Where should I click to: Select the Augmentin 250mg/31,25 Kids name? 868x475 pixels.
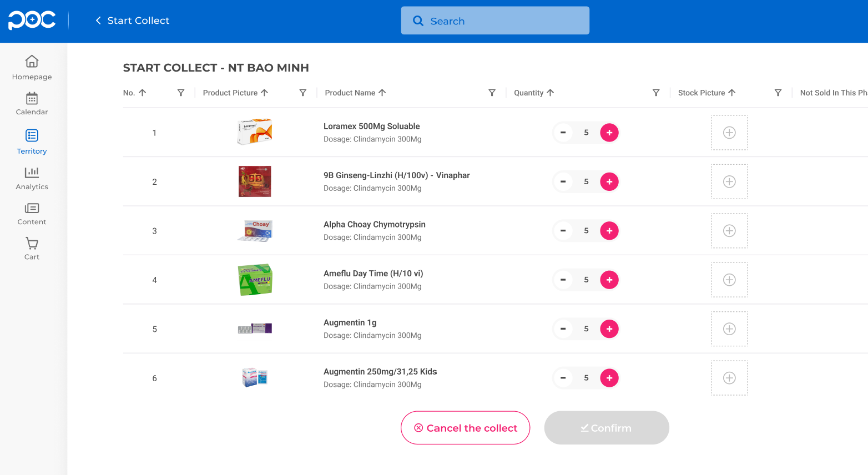(x=380, y=372)
